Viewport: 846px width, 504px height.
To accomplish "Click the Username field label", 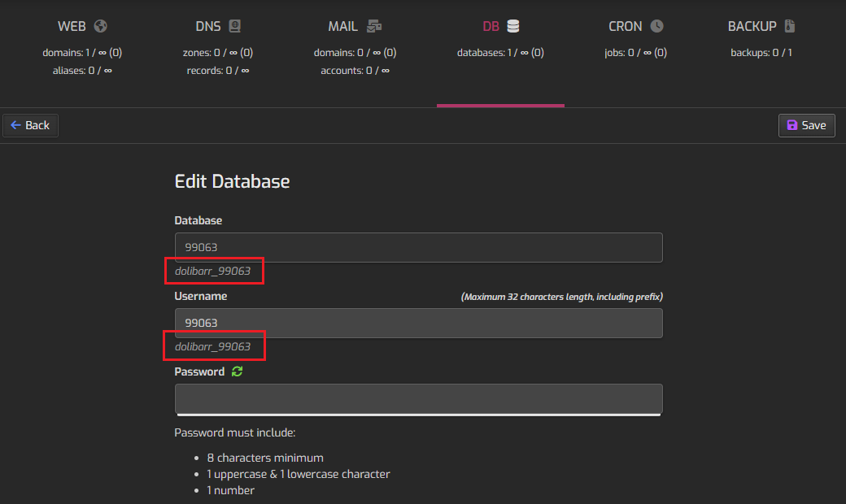I will pyautogui.click(x=201, y=296).
